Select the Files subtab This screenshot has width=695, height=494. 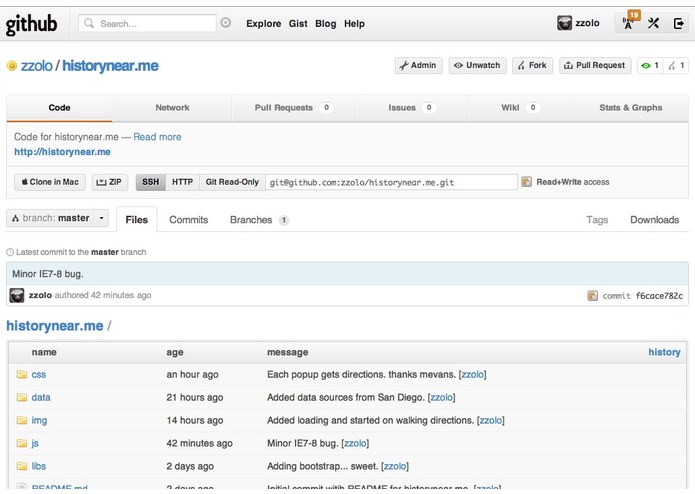137,220
